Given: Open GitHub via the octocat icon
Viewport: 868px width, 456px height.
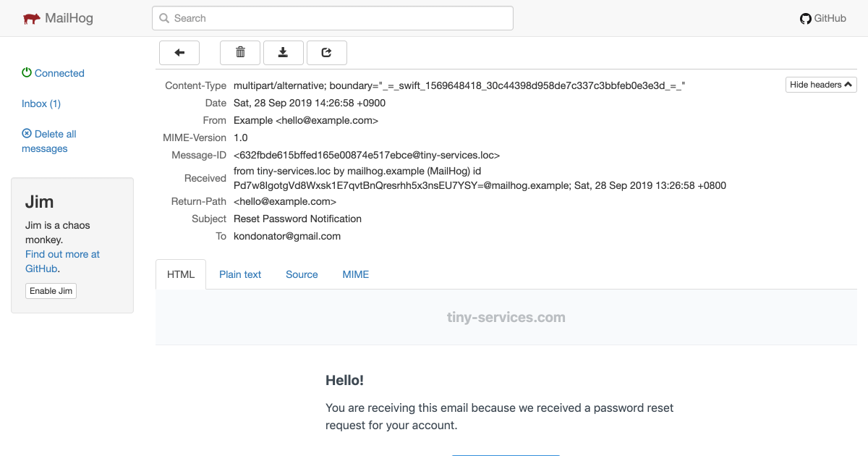Looking at the screenshot, I should click(805, 17).
